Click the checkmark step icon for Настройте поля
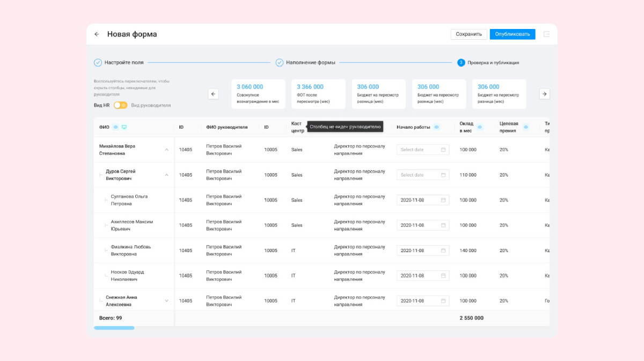The width and height of the screenshot is (644, 361). 98,63
